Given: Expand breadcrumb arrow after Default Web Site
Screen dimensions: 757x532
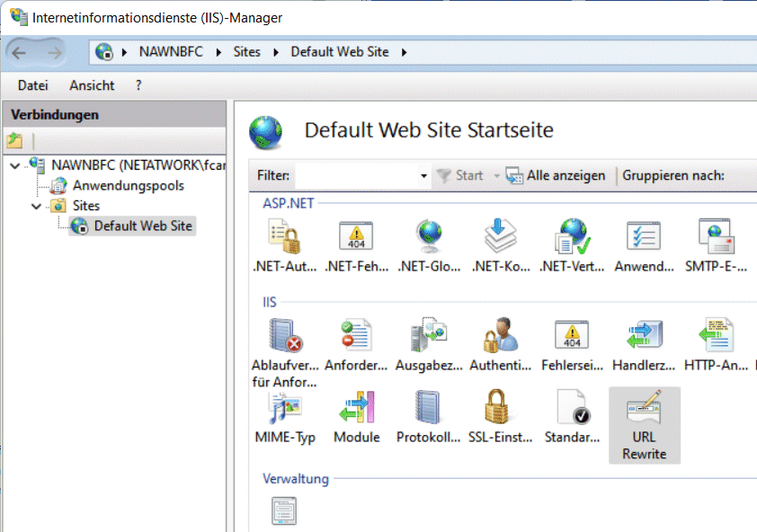Looking at the screenshot, I should 404,52.
